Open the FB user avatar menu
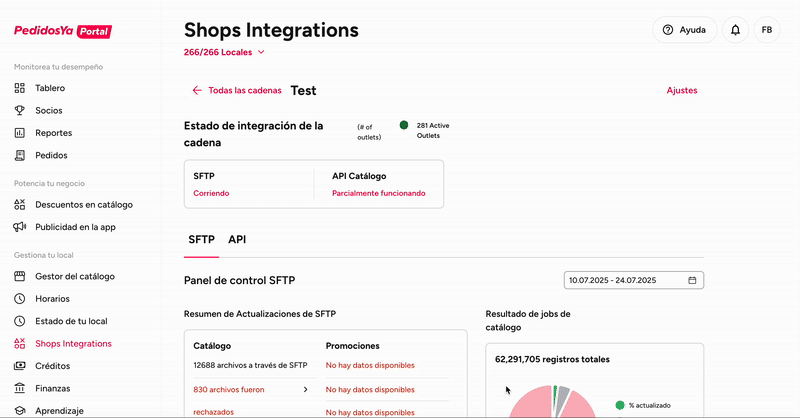800x418 pixels. tap(767, 30)
